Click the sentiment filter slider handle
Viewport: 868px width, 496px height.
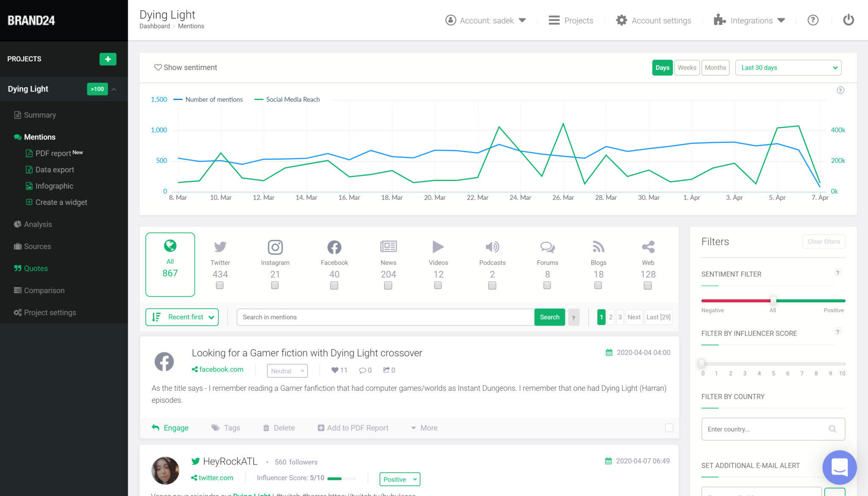(x=773, y=301)
